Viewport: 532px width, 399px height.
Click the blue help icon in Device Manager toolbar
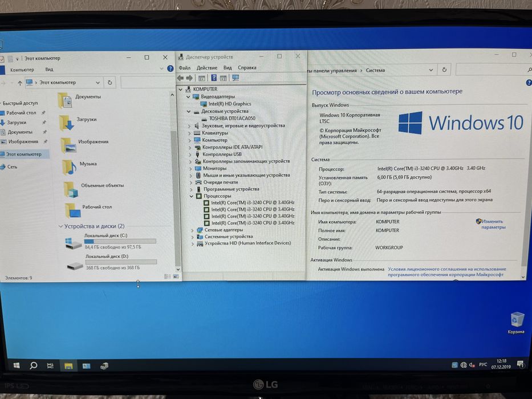(x=214, y=78)
